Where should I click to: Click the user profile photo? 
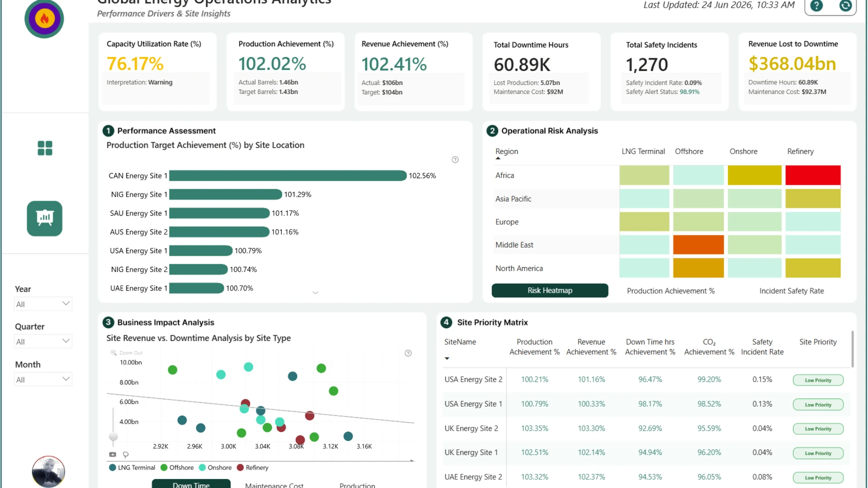pos(48,472)
